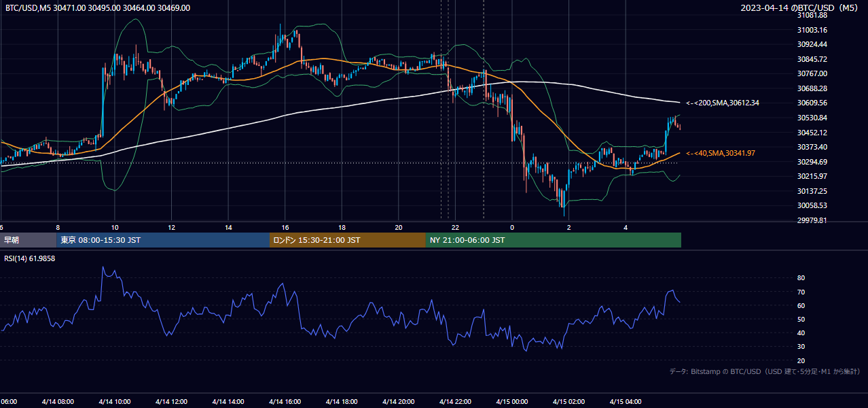Click price axis value 30294.69
The image size is (868, 408).
(812, 162)
